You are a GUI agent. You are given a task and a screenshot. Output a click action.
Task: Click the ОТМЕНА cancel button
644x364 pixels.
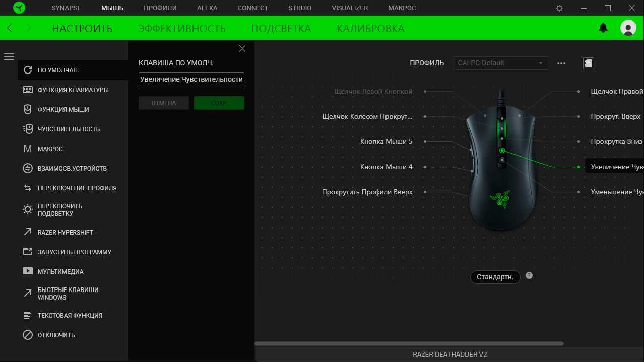pyautogui.click(x=164, y=103)
